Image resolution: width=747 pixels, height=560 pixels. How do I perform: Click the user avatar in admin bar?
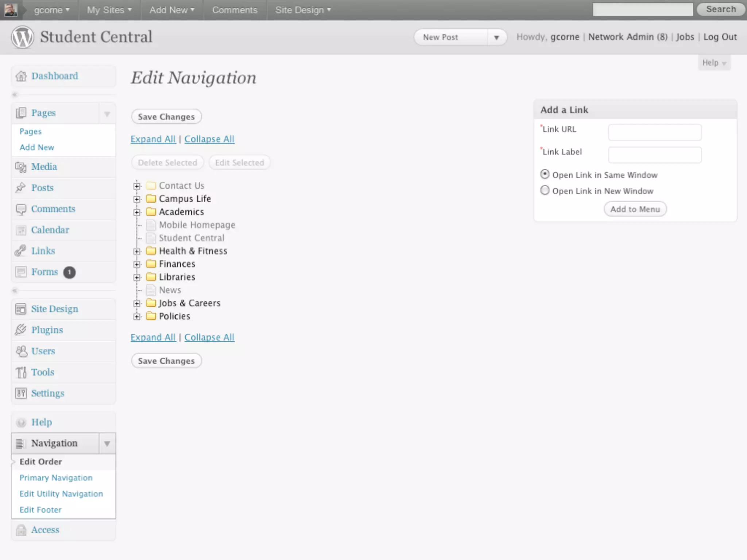tap(11, 10)
